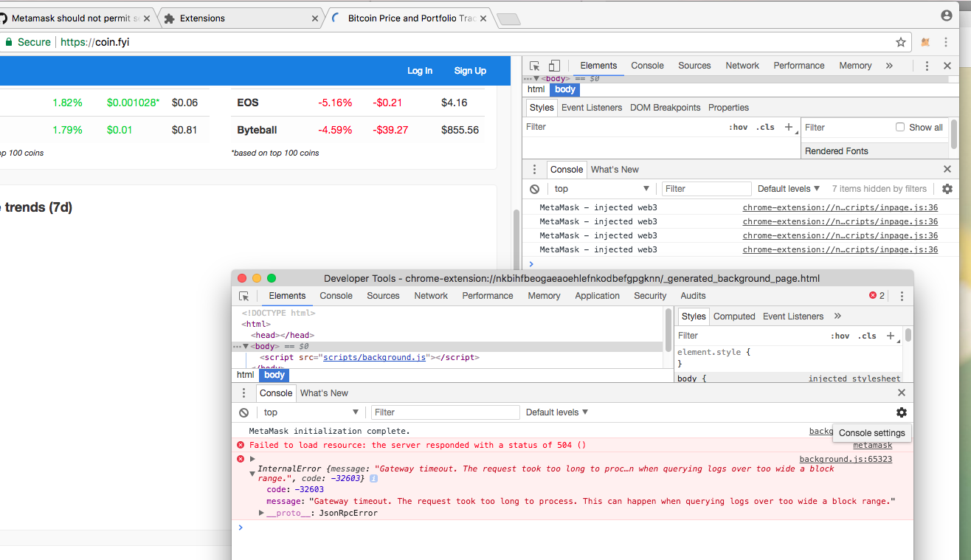Expand the __proto__ JsonRpcError entry
This screenshot has height=560, width=971.
(x=261, y=513)
